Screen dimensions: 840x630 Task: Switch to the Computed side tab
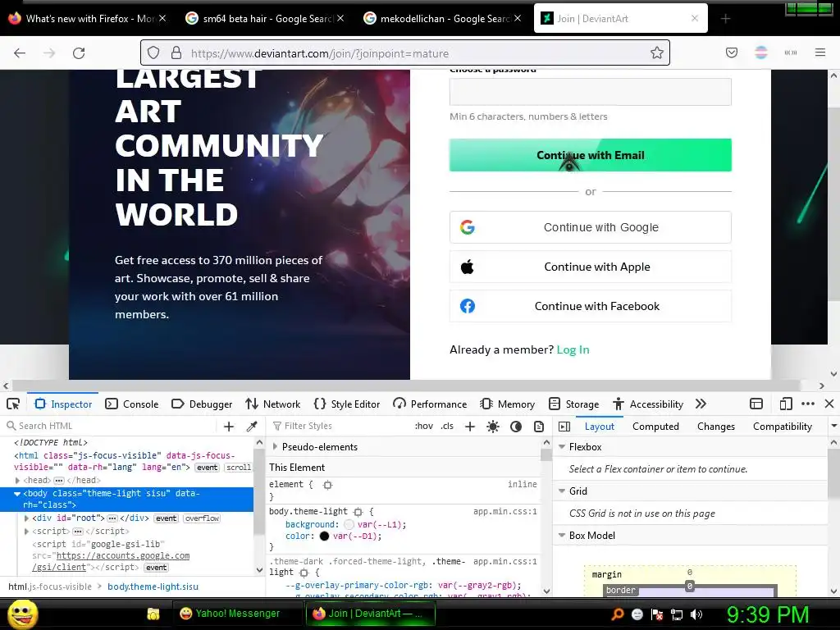tap(655, 427)
